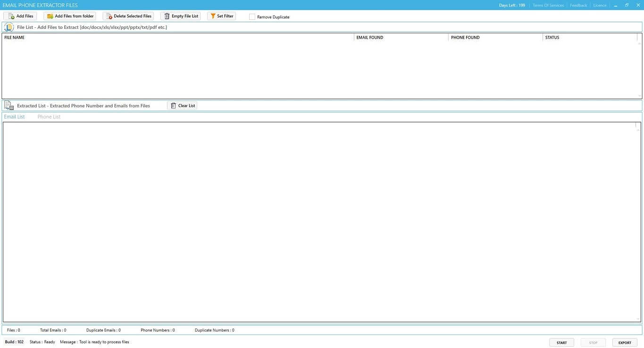Open Set Filter funnel icon
Image resolution: width=644 pixels, height=348 pixels.
click(x=213, y=16)
